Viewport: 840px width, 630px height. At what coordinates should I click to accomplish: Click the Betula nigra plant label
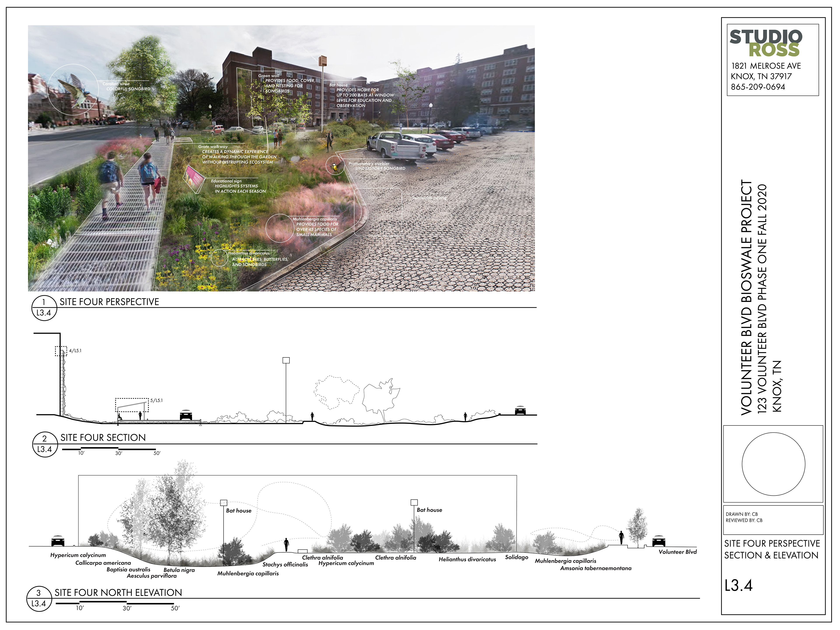[x=179, y=570]
